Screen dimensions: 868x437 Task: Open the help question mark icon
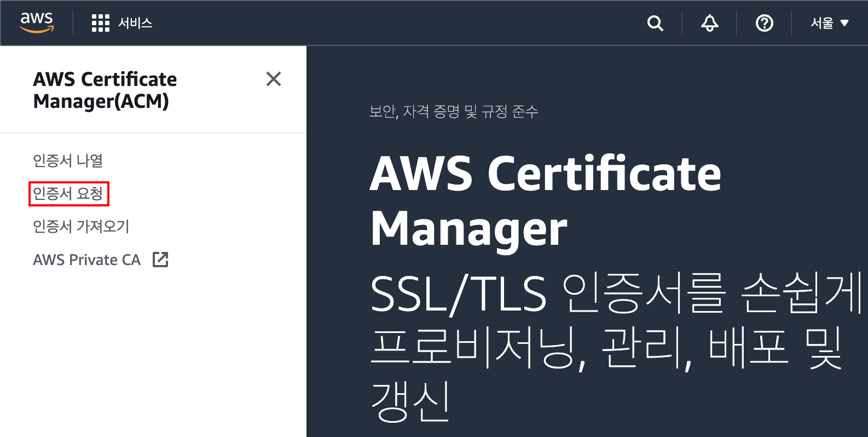point(765,23)
